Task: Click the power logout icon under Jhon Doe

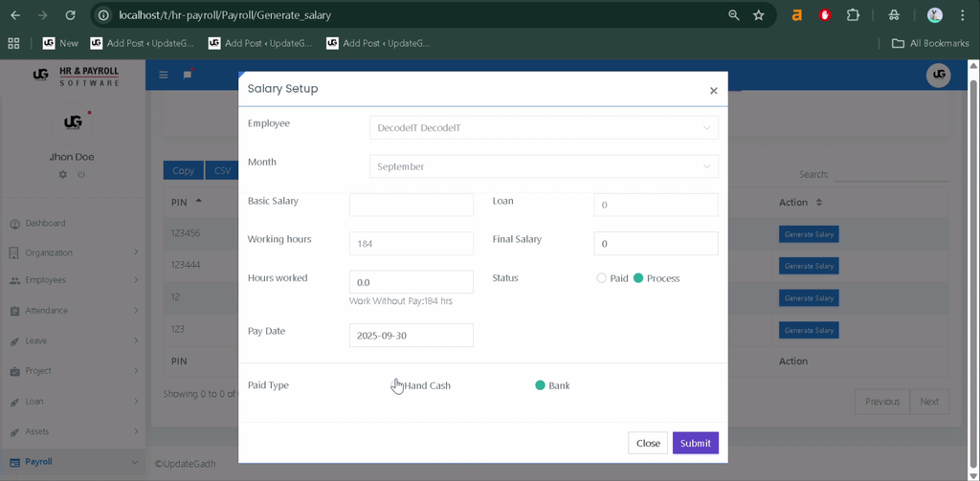Action: (x=81, y=175)
